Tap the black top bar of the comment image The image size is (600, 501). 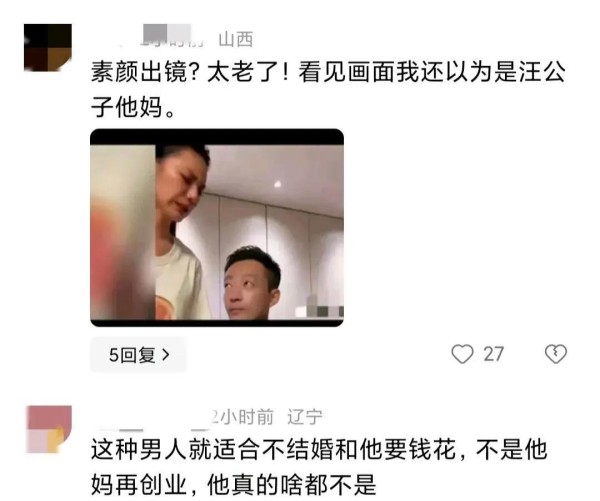(x=217, y=137)
